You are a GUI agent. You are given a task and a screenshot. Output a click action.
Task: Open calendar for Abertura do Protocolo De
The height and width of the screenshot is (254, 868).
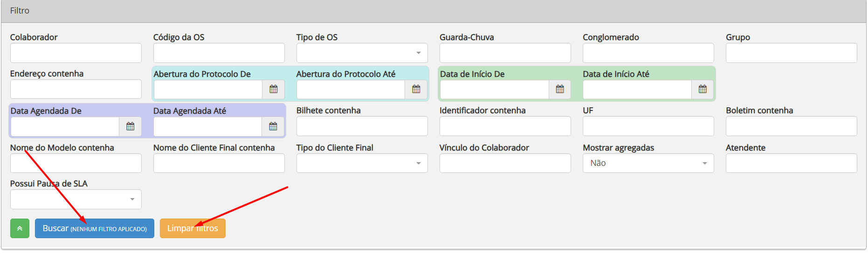pyautogui.click(x=274, y=89)
